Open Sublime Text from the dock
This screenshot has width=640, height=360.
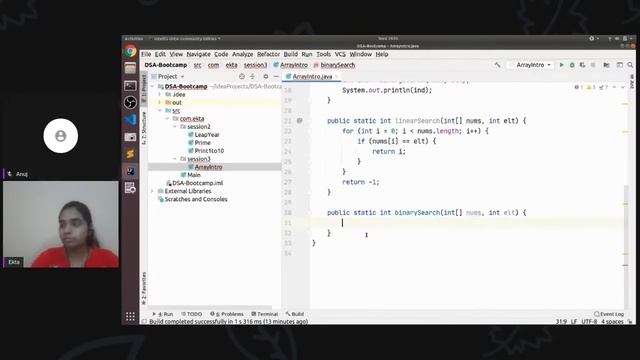coord(130,154)
